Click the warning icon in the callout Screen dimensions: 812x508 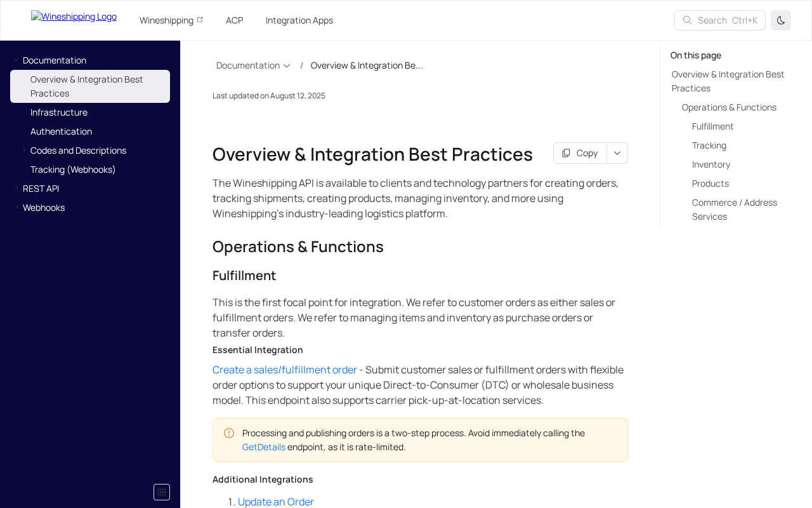click(229, 433)
